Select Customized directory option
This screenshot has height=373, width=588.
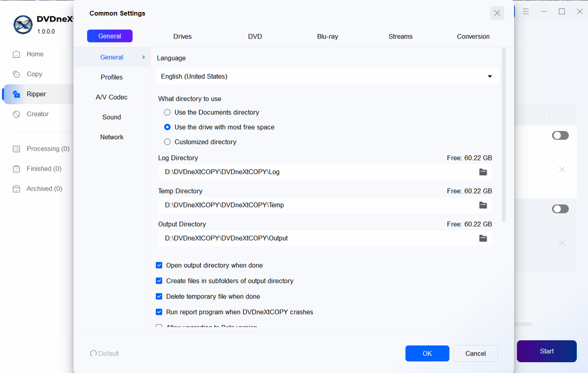click(167, 142)
